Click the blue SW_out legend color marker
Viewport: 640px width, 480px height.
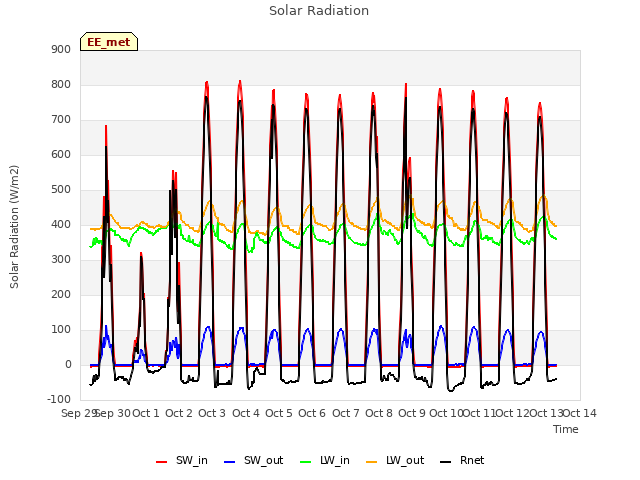click(x=230, y=462)
